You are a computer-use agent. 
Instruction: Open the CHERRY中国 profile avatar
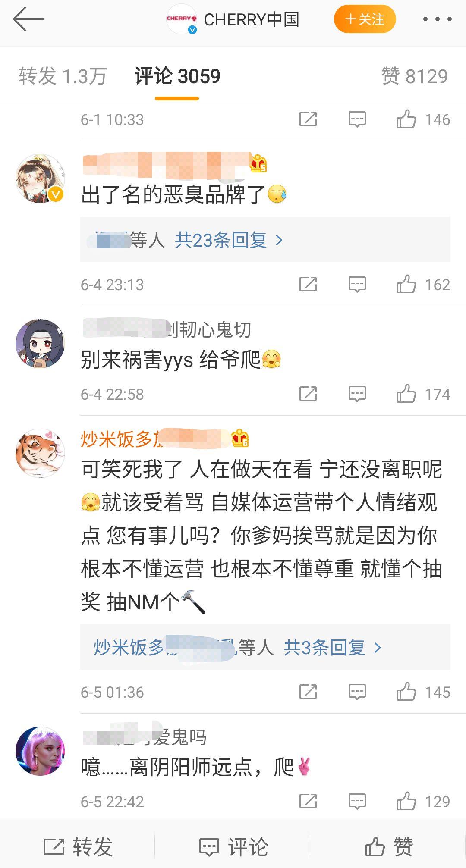tap(182, 19)
